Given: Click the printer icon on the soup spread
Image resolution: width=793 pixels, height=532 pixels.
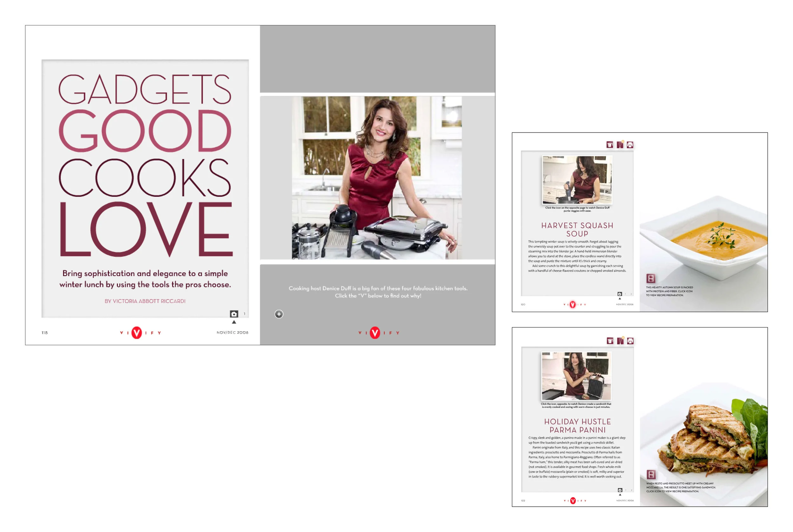Looking at the screenshot, I should tap(630, 145).
